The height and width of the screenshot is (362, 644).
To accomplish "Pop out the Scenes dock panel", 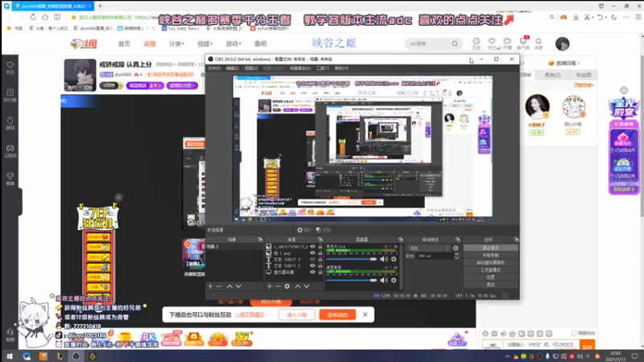I will [x=260, y=239].
